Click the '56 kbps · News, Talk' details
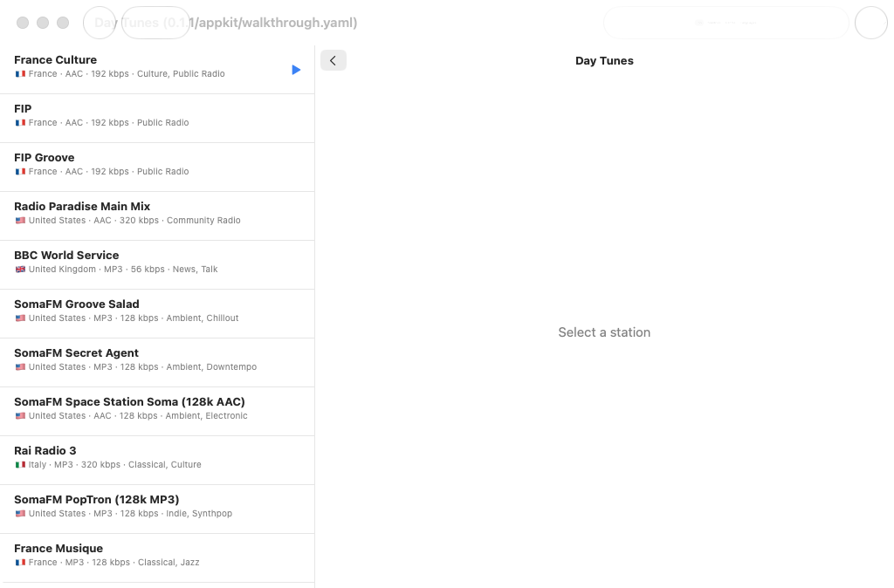The image size is (894, 588). coord(174,270)
